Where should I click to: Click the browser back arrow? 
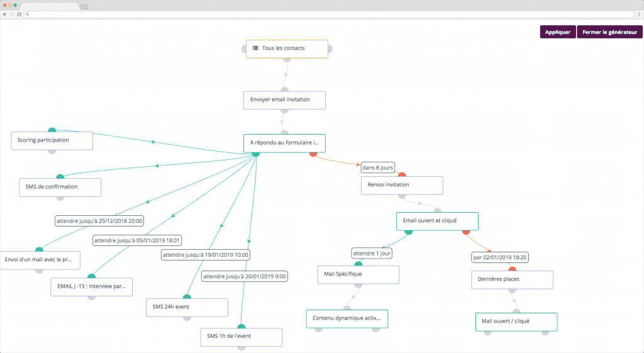[x=5, y=14]
